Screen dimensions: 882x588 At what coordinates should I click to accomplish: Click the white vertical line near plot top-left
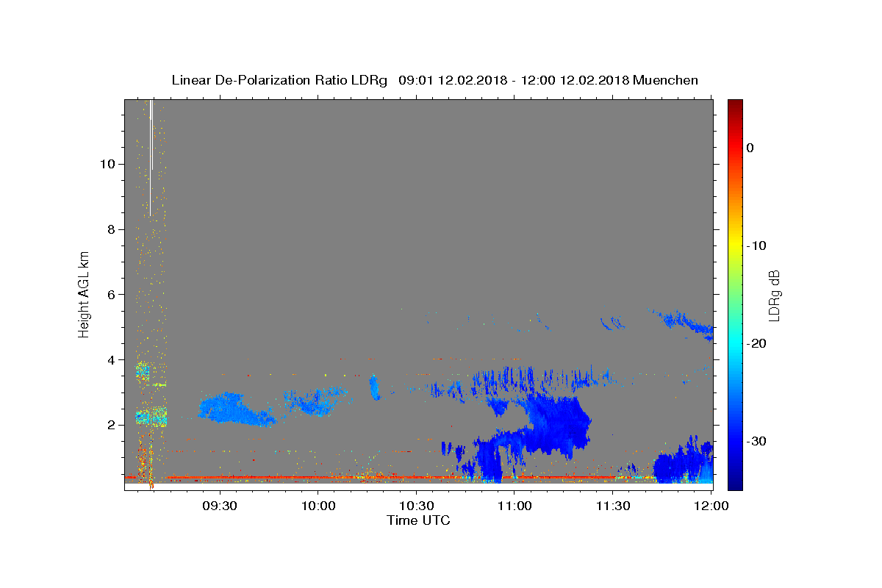coord(151,157)
